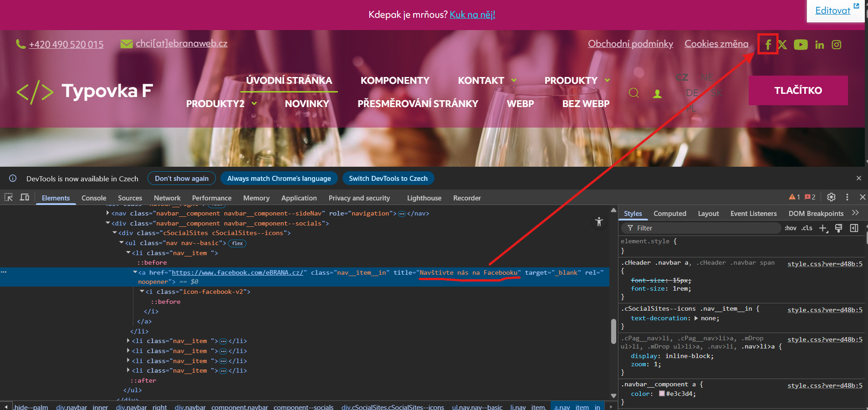This screenshot has width=868, height=410.
Task: Open DevTools settings gear
Action: coord(831,197)
